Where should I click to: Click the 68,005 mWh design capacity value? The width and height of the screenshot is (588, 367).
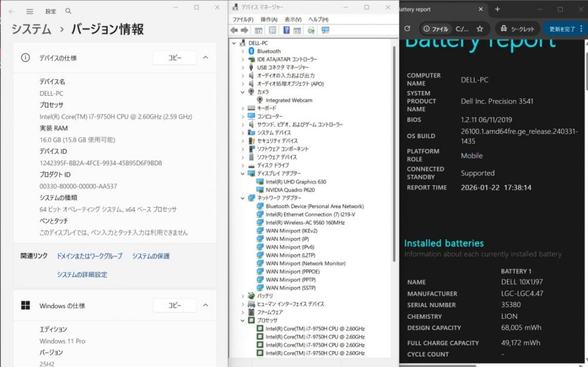(521, 328)
